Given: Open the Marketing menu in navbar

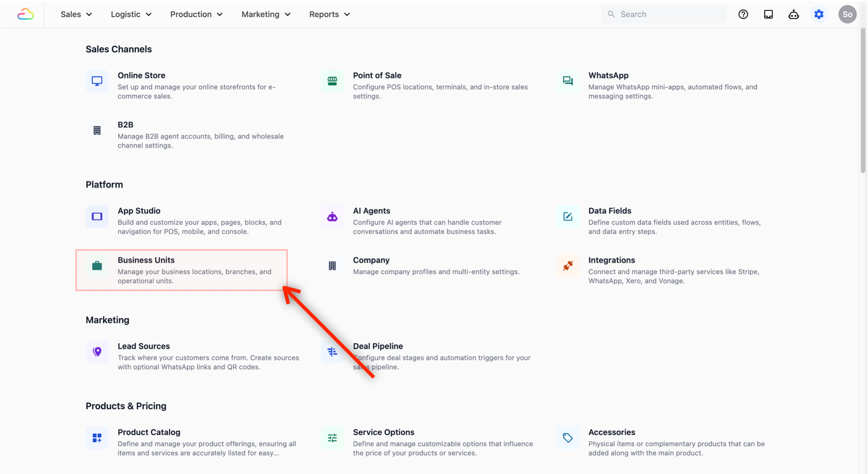Looking at the screenshot, I should tap(265, 14).
